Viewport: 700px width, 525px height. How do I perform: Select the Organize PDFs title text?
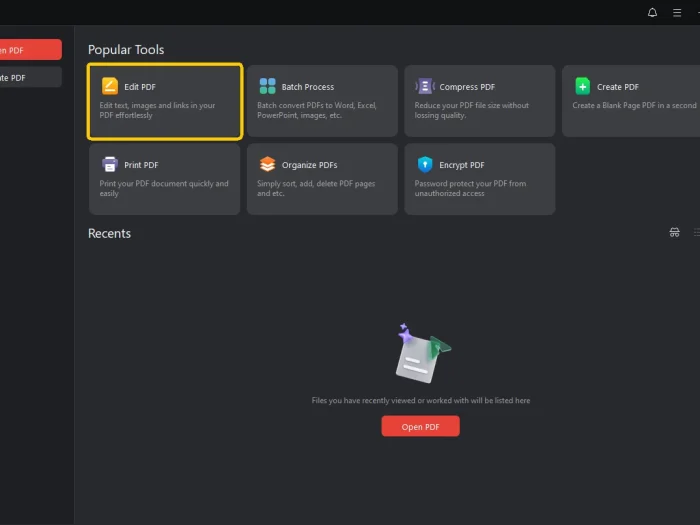tap(309, 165)
